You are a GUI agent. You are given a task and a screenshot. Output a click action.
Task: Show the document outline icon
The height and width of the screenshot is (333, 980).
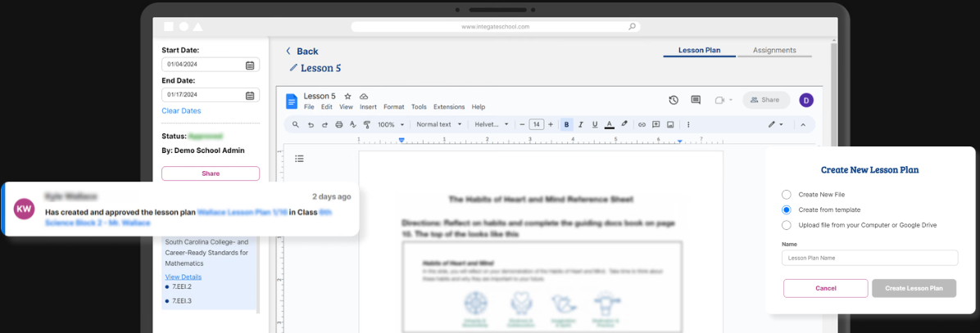pyautogui.click(x=299, y=159)
